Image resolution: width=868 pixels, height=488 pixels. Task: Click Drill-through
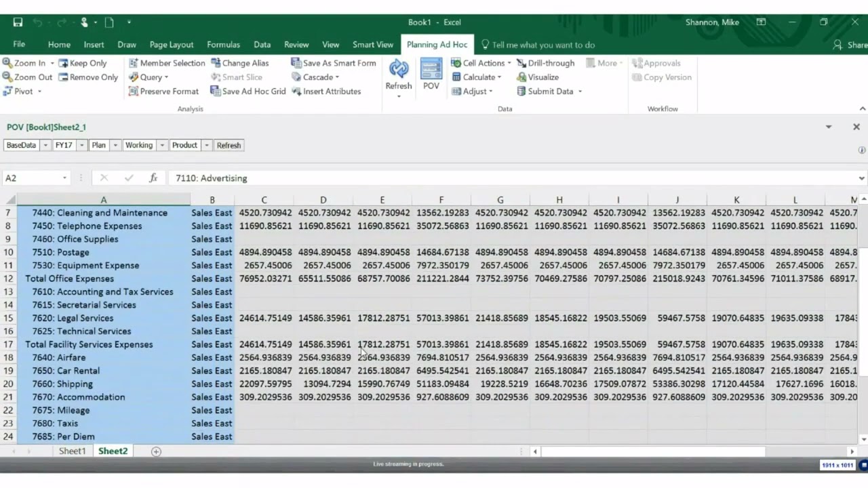click(x=545, y=63)
